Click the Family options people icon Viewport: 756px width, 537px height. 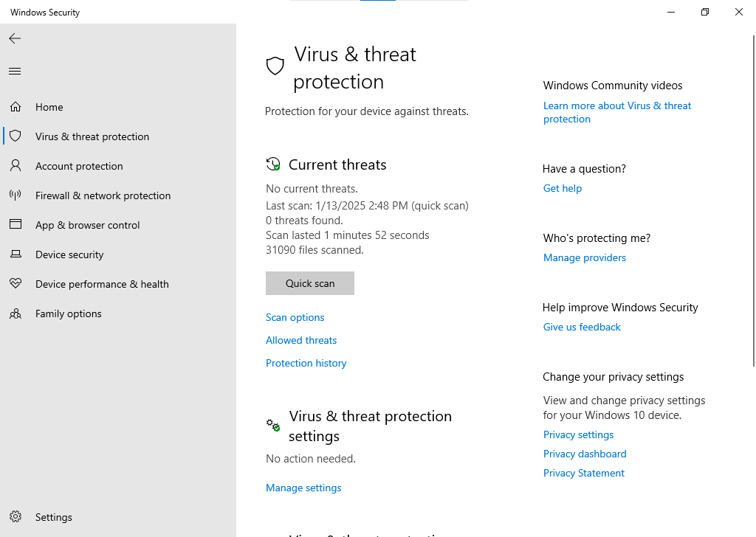(16, 313)
